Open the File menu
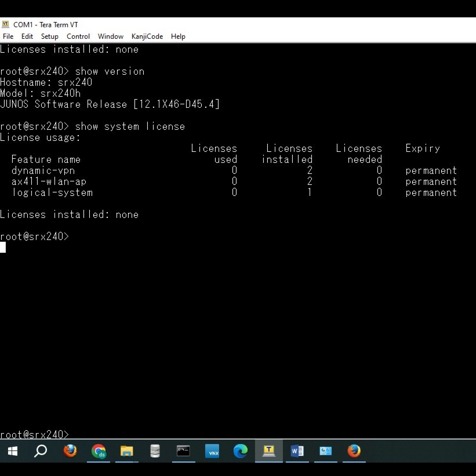Viewport: 476px width, 476px height. pyautogui.click(x=8, y=37)
